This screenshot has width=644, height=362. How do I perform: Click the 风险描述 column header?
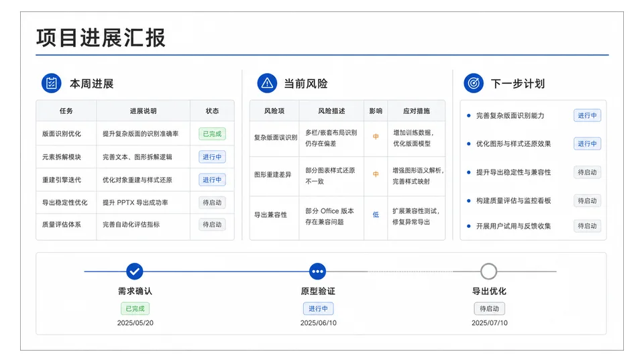coord(331,111)
